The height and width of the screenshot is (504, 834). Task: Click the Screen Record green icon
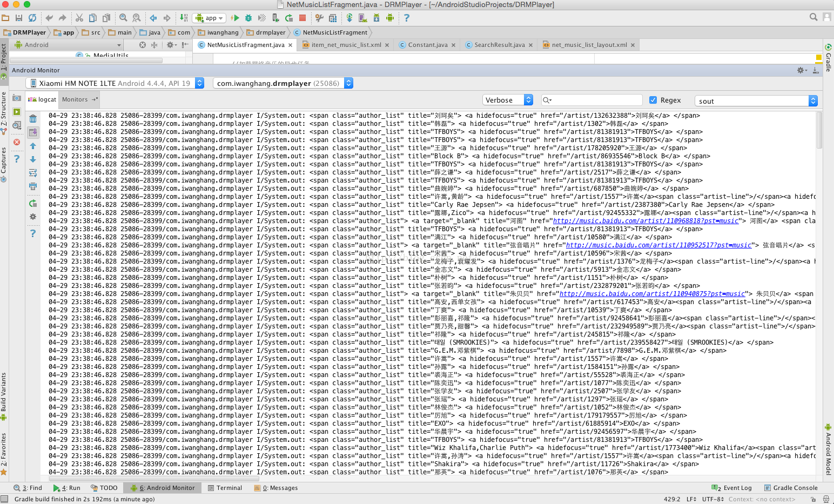[17, 112]
